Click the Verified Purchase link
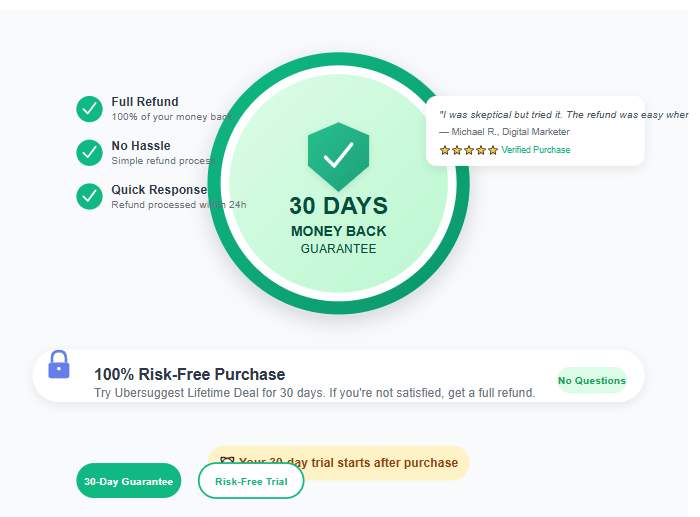The width and height of the screenshot is (700, 517). [x=536, y=150]
